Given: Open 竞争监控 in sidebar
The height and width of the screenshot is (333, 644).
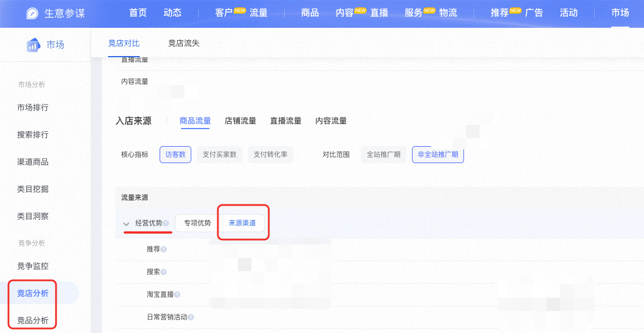Looking at the screenshot, I should coord(33,266).
